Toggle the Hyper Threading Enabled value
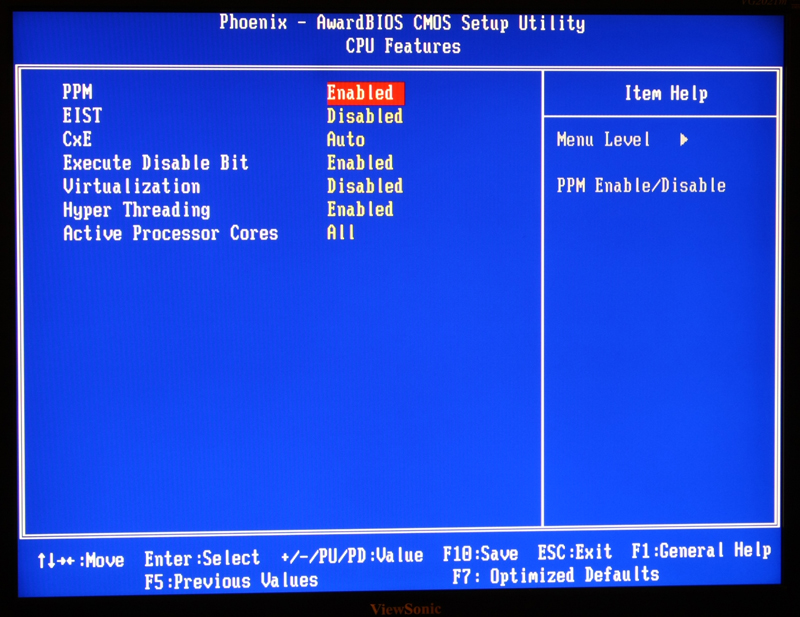 360,209
